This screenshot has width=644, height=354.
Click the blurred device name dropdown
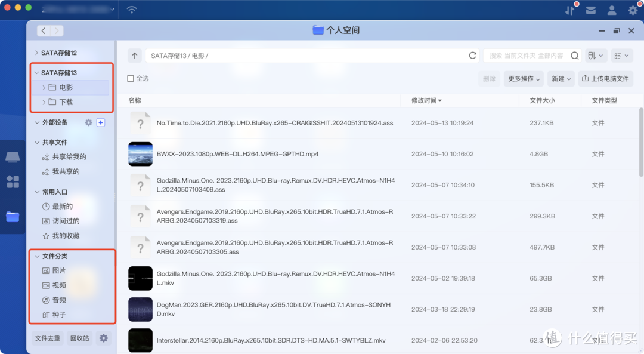coord(78,9)
